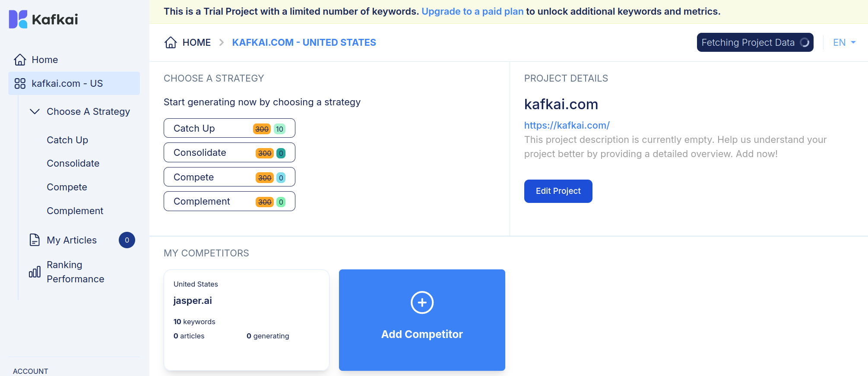Click the project grid icon beside kafkai.com - US
The width and height of the screenshot is (868, 376).
20,83
